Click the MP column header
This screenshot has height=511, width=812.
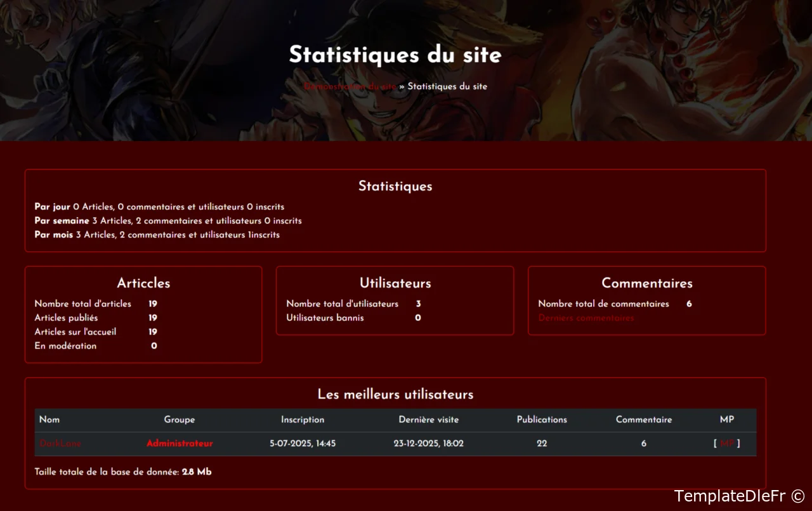click(726, 420)
